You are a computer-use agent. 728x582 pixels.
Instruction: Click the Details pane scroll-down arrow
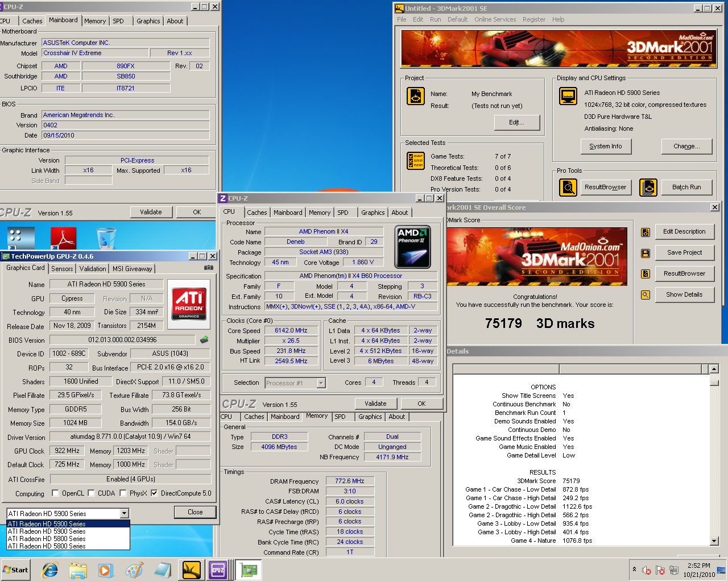click(x=714, y=541)
